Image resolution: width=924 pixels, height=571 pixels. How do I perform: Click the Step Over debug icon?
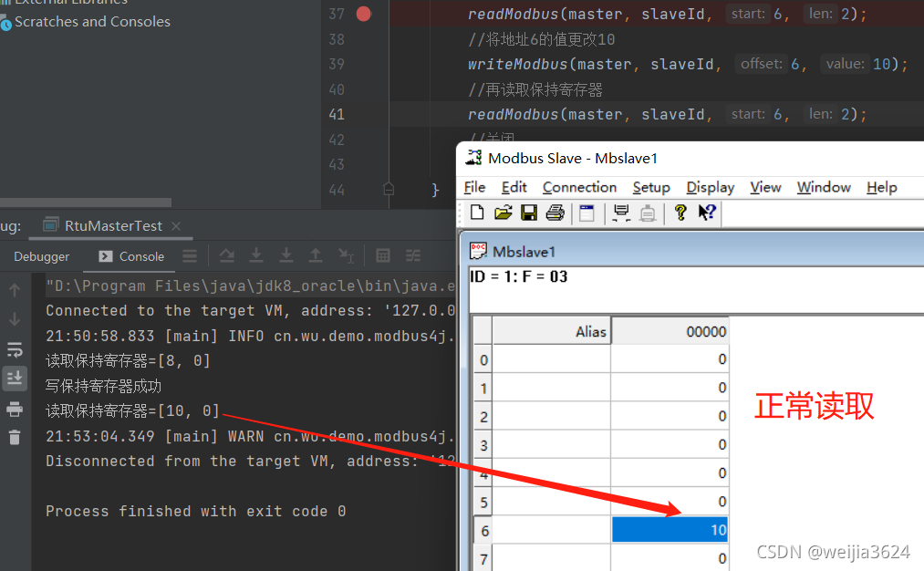click(227, 255)
